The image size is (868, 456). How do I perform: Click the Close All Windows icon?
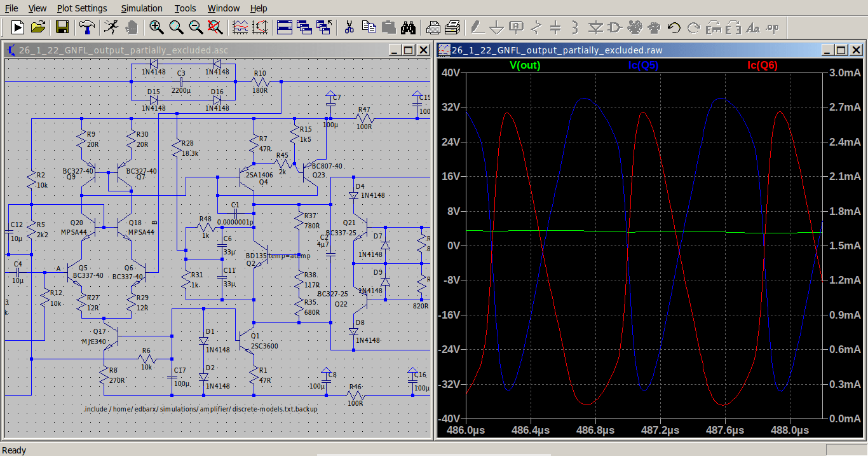click(324, 27)
